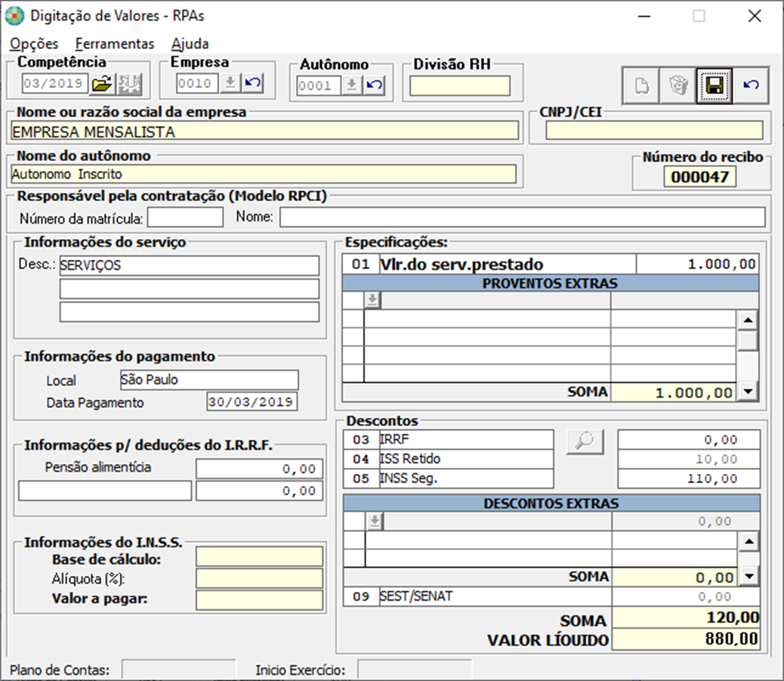The height and width of the screenshot is (681, 784).
Task: Open the Competência folder icon
Action: tap(103, 84)
